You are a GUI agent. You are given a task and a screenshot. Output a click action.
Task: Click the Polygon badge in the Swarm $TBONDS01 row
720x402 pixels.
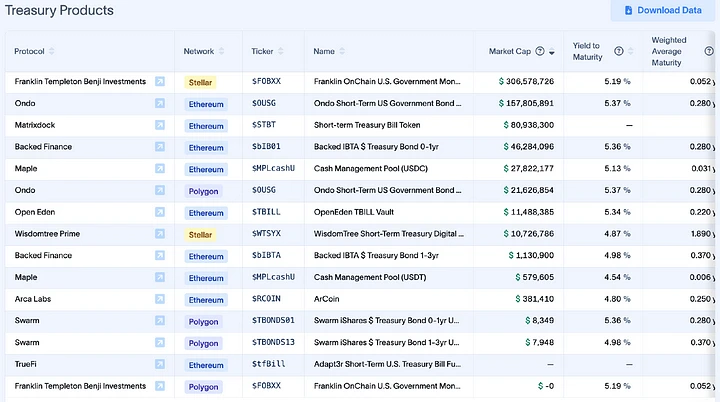pyautogui.click(x=204, y=321)
